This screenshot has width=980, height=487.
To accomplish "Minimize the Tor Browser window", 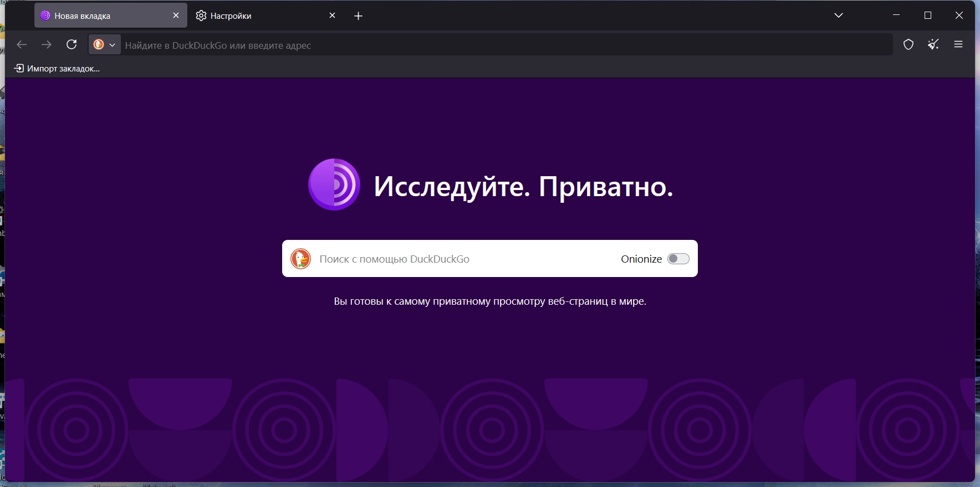I will click(x=896, y=16).
